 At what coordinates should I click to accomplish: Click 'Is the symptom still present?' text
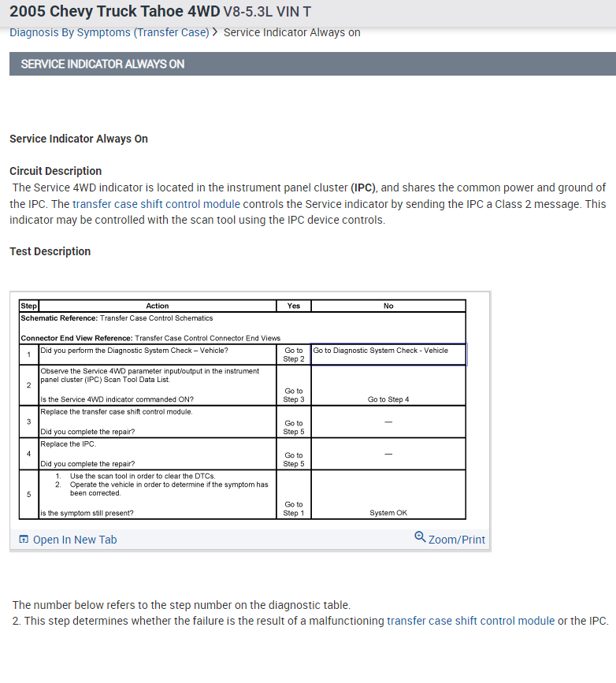(87, 513)
